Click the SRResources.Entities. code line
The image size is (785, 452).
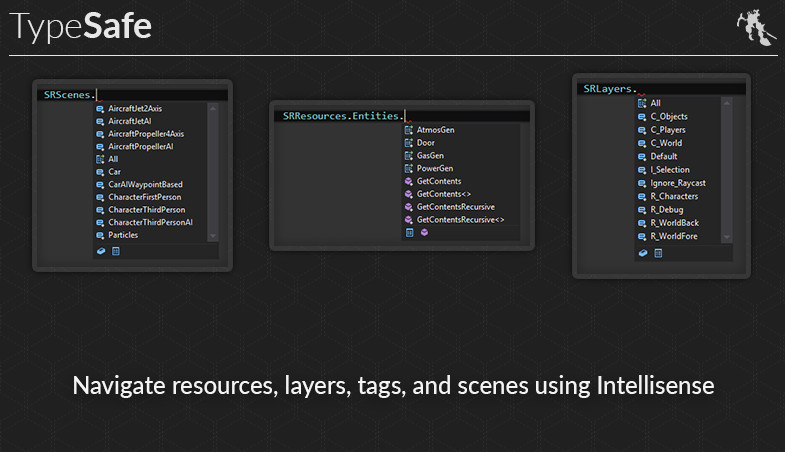(x=402, y=116)
